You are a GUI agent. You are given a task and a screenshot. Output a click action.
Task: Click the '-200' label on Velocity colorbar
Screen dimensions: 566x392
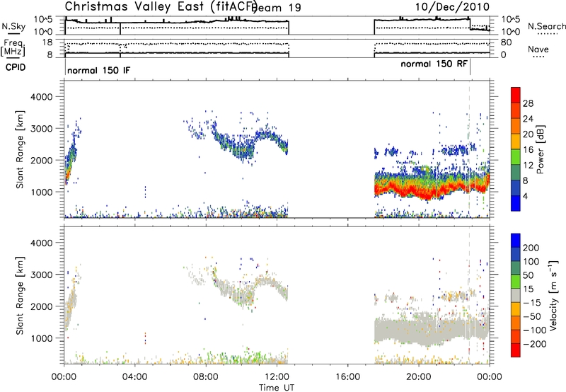(x=534, y=344)
